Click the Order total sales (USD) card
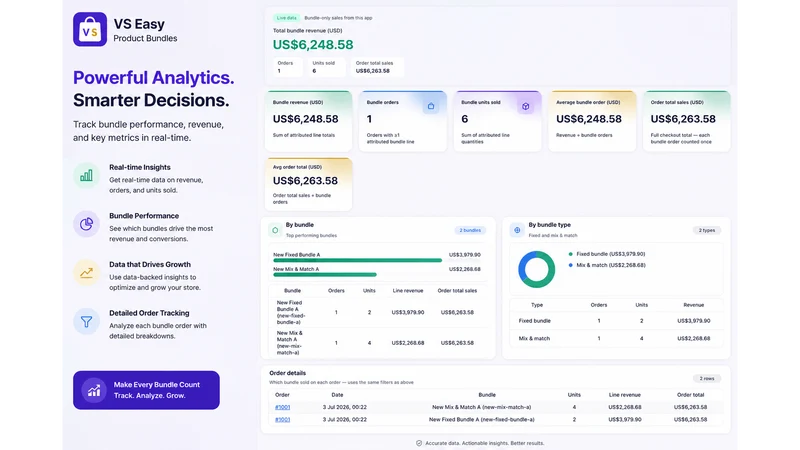Image resolution: width=800 pixels, height=450 pixels. pyautogui.click(x=687, y=121)
